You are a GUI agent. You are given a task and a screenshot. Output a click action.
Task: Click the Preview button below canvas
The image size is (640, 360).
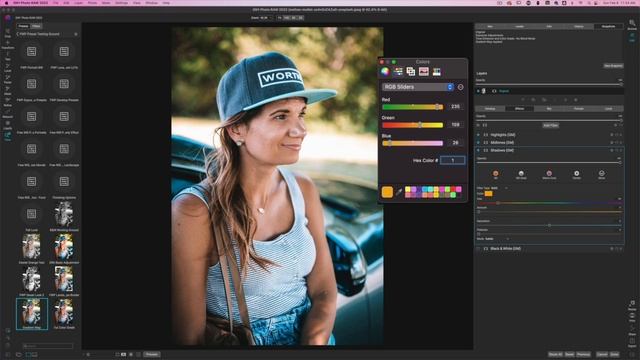tap(152, 354)
